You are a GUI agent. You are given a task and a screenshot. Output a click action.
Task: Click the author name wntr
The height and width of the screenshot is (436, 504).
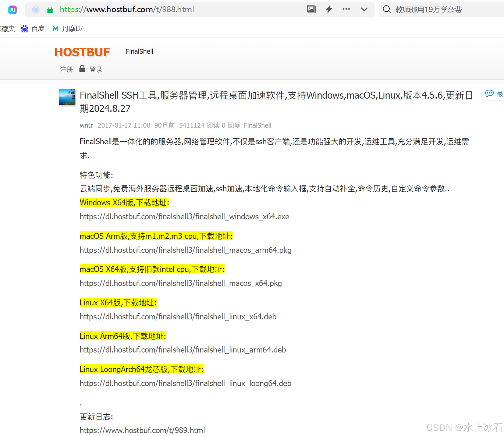click(x=86, y=125)
